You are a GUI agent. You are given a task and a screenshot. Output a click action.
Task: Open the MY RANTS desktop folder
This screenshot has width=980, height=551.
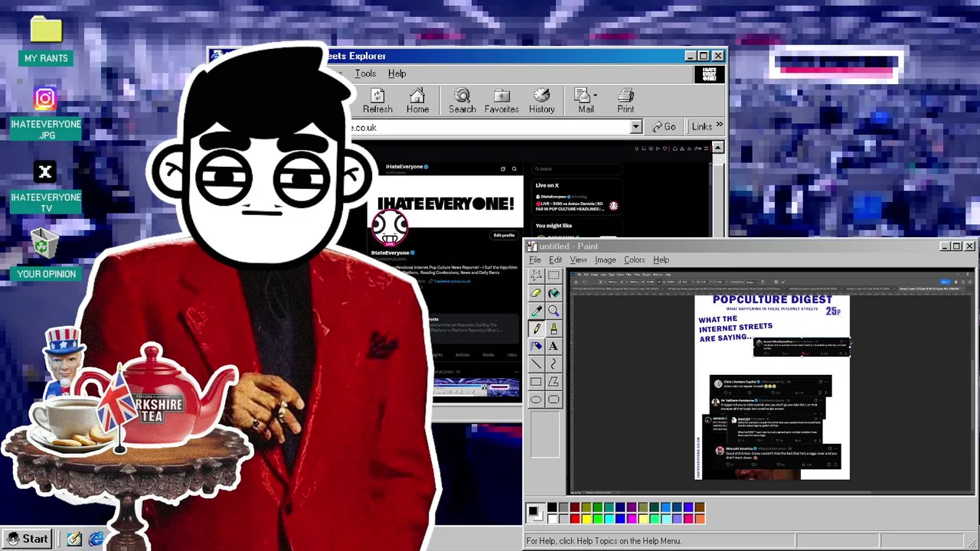pos(46,41)
